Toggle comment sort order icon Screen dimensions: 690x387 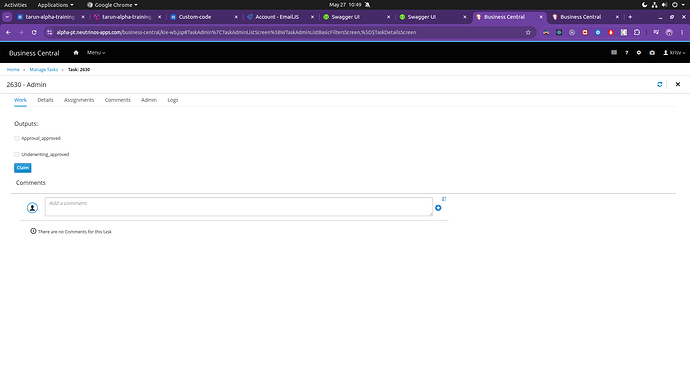click(x=444, y=199)
